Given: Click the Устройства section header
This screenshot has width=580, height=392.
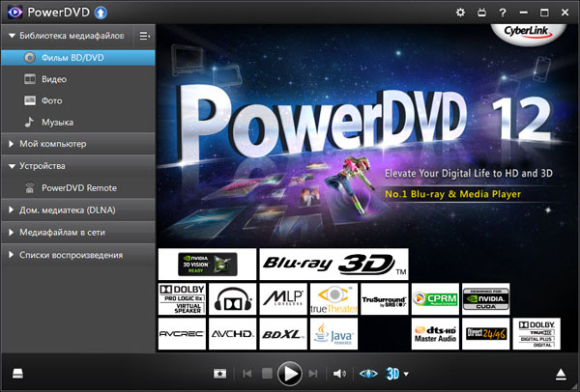Looking at the screenshot, I should [78, 166].
